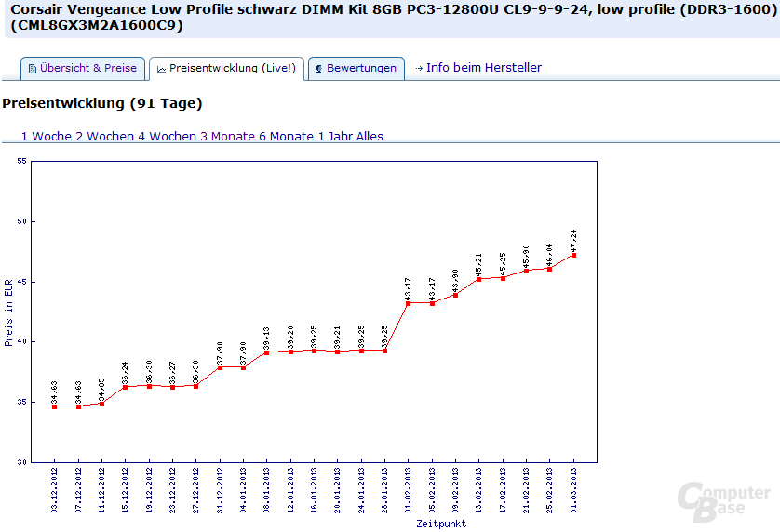Select the 3 Monate range link
780x532 pixels.
[x=227, y=136]
